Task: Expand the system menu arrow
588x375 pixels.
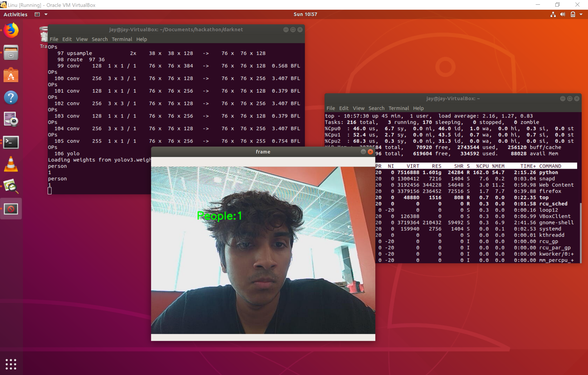Action: 581,14
